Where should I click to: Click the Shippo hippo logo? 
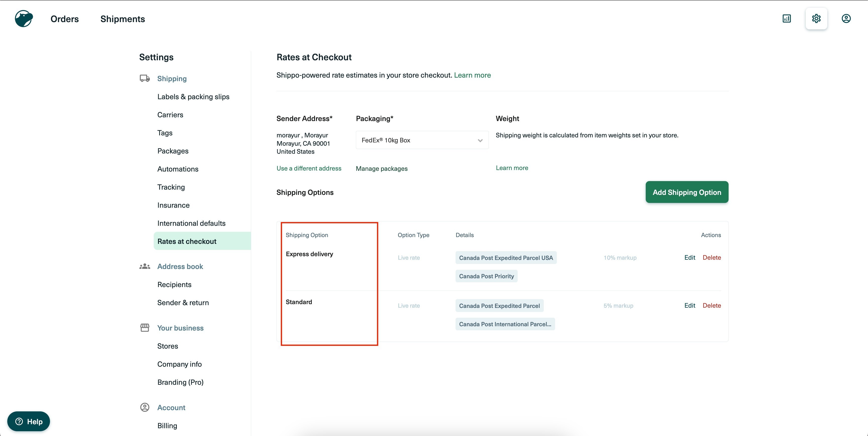coord(24,19)
